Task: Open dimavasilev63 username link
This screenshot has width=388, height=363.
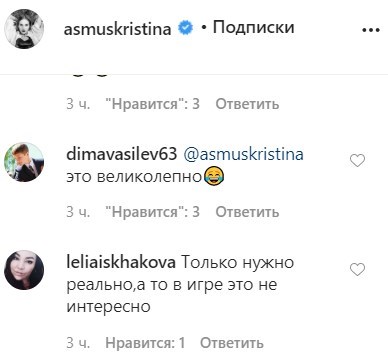Action: [122, 154]
